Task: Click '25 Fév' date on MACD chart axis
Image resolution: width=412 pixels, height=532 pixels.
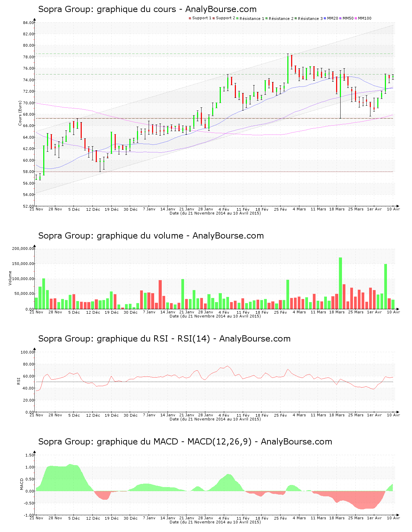Action: pos(281,518)
